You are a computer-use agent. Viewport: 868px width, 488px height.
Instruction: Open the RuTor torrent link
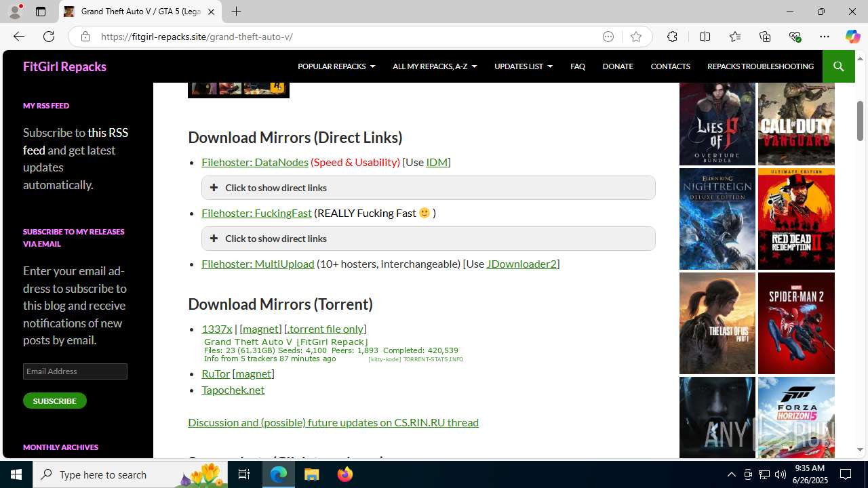click(216, 373)
